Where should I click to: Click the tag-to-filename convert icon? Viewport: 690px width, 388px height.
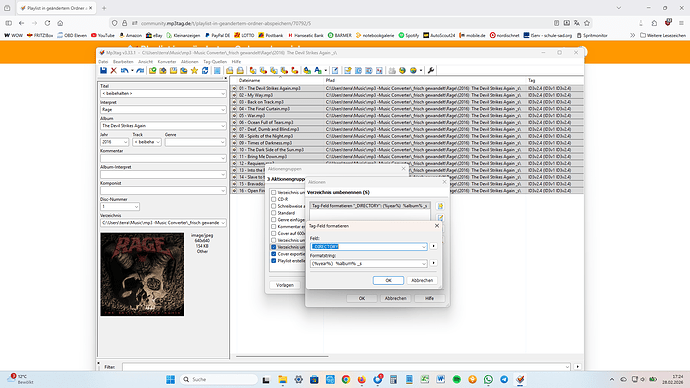pos(253,70)
